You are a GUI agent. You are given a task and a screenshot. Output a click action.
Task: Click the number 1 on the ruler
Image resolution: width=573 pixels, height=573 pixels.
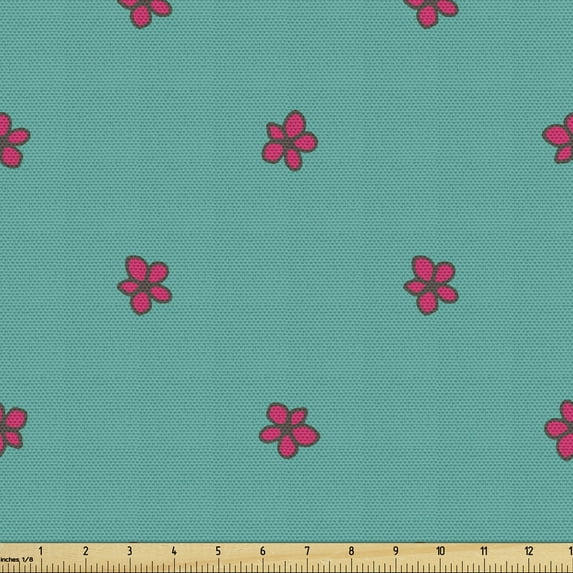pos(41,551)
